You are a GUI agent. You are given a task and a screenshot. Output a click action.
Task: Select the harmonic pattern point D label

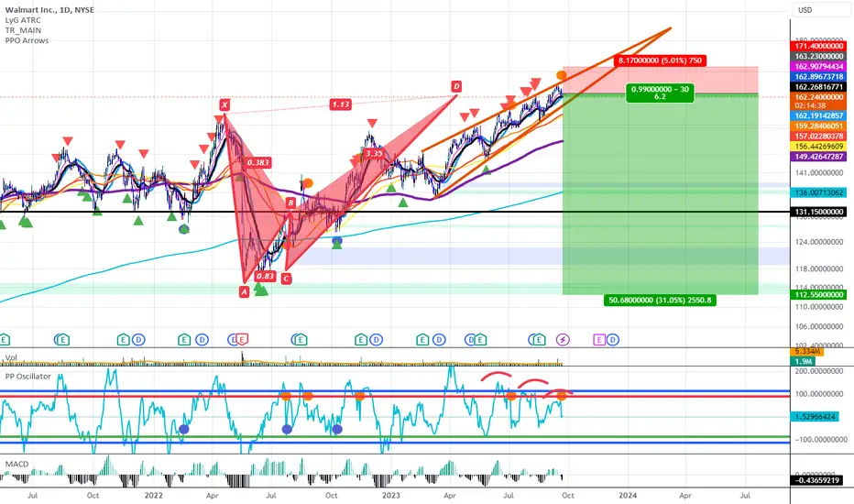[456, 86]
